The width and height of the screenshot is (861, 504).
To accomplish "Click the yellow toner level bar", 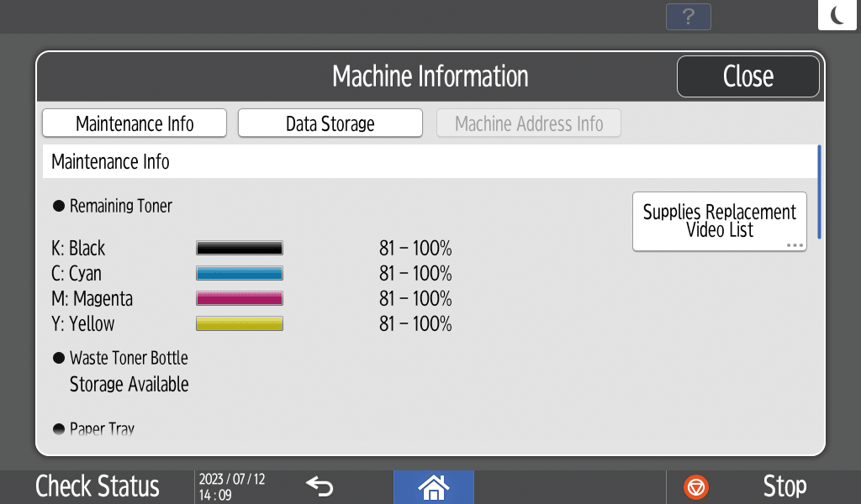I will pyautogui.click(x=240, y=324).
